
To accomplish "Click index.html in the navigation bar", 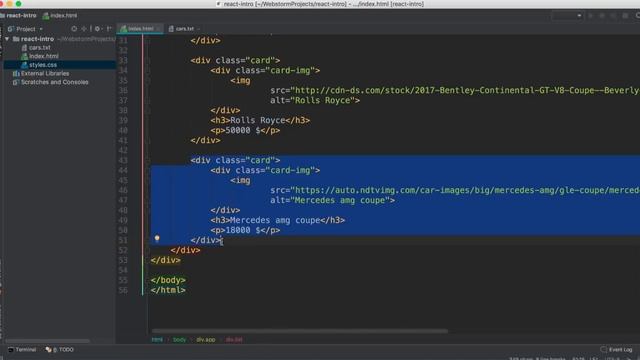I will (x=60, y=16).
